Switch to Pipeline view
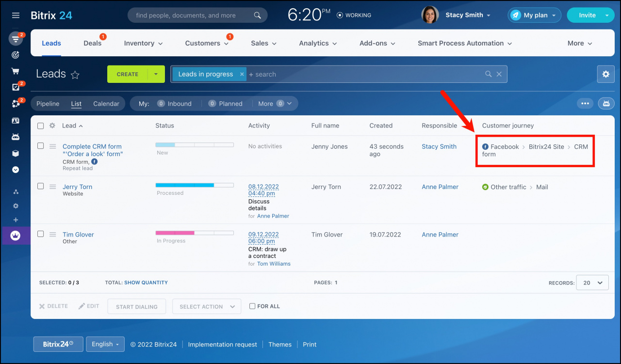This screenshot has height=364, width=621. 48,104
